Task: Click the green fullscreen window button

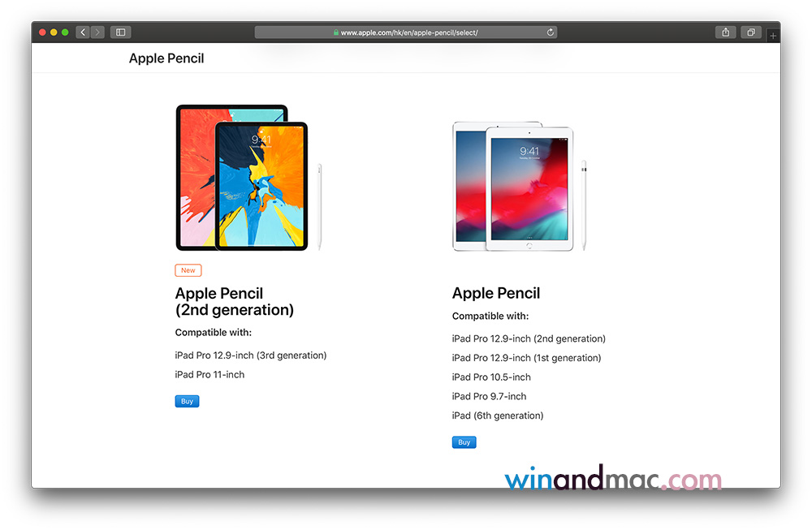Action: point(65,32)
